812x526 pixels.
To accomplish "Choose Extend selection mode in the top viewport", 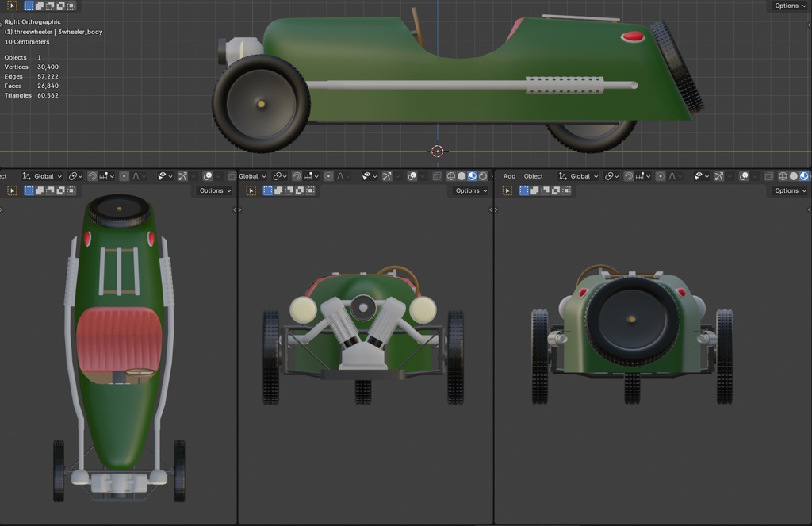I will pos(40,6).
